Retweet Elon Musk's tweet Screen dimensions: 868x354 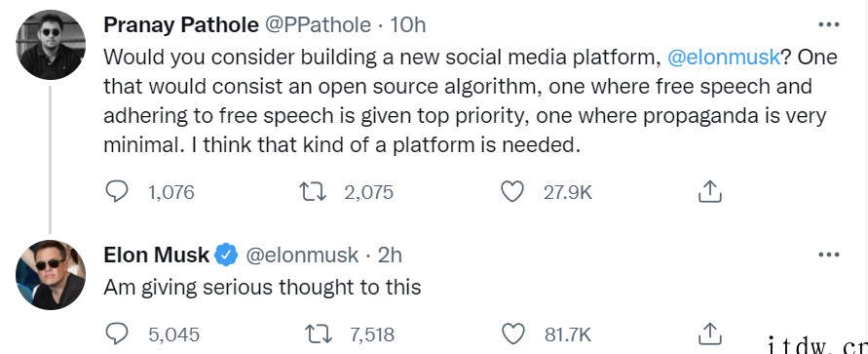tap(319, 334)
